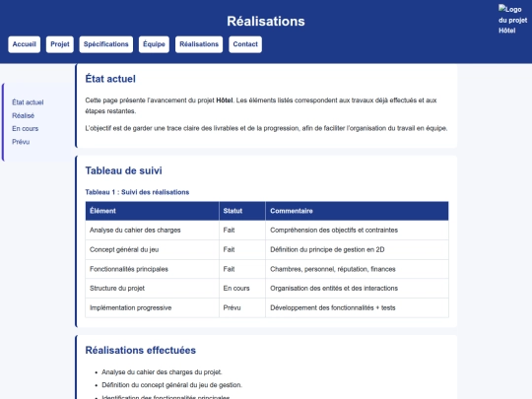Jump to Réalisé sidebar link
This screenshot has height=399, width=532.
23,115
